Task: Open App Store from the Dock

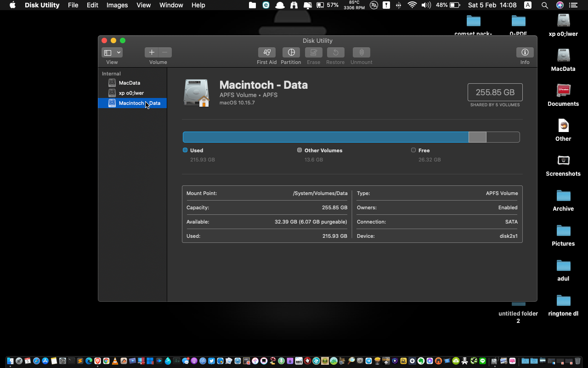Action: [x=45, y=361]
